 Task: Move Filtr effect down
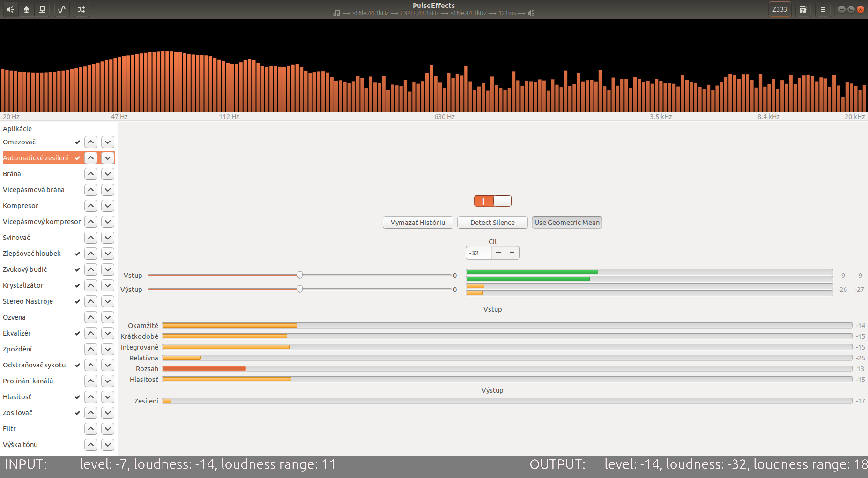(x=108, y=429)
